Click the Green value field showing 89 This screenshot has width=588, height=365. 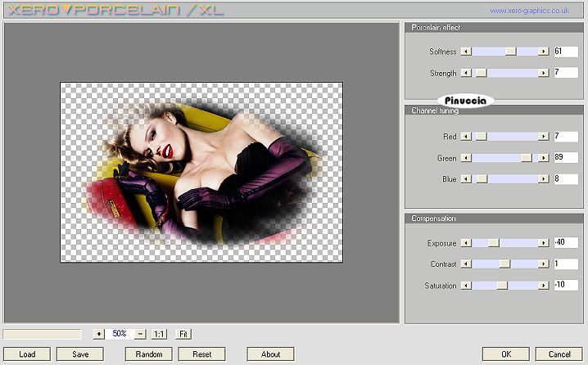tap(566, 157)
